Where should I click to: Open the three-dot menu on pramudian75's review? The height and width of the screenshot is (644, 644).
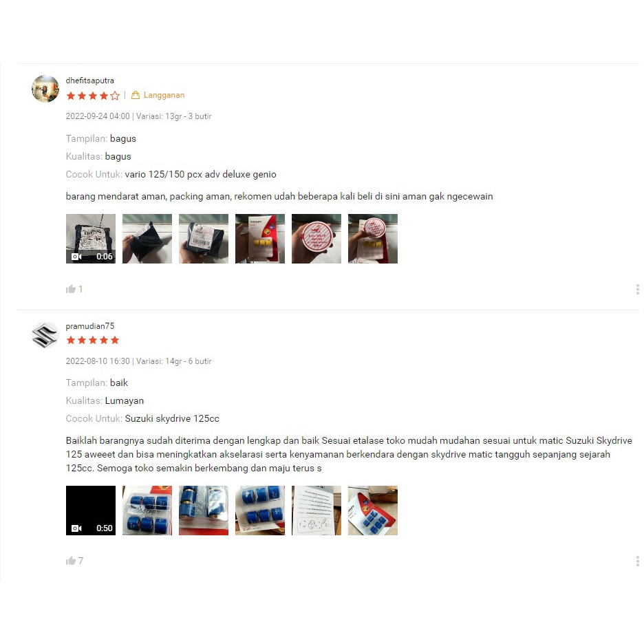(x=637, y=561)
